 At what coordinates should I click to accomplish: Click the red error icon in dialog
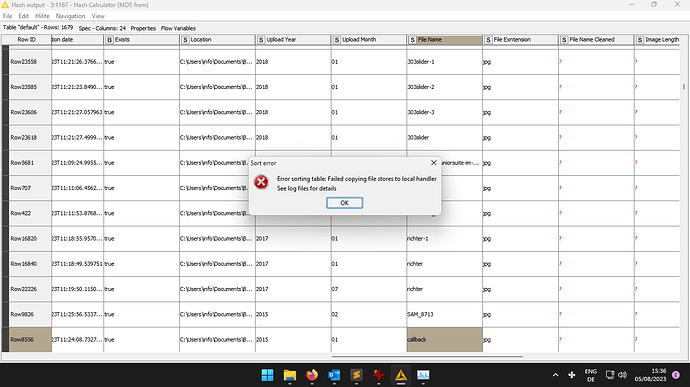[x=261, y=182]
